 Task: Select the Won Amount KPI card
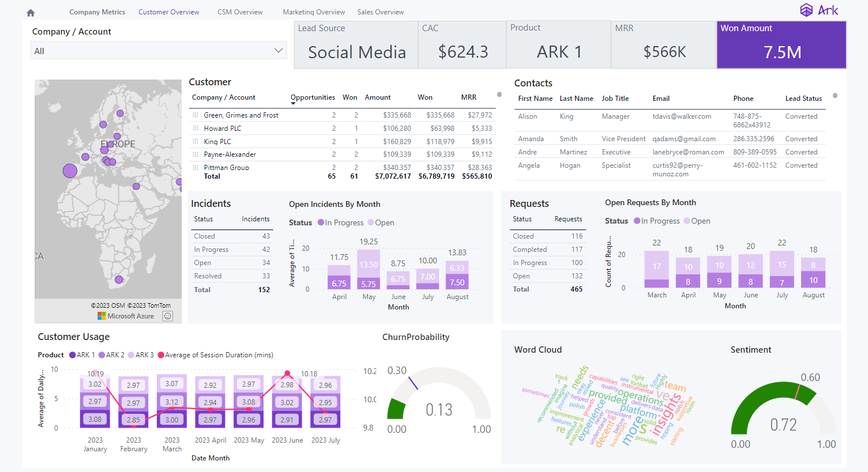781,44
